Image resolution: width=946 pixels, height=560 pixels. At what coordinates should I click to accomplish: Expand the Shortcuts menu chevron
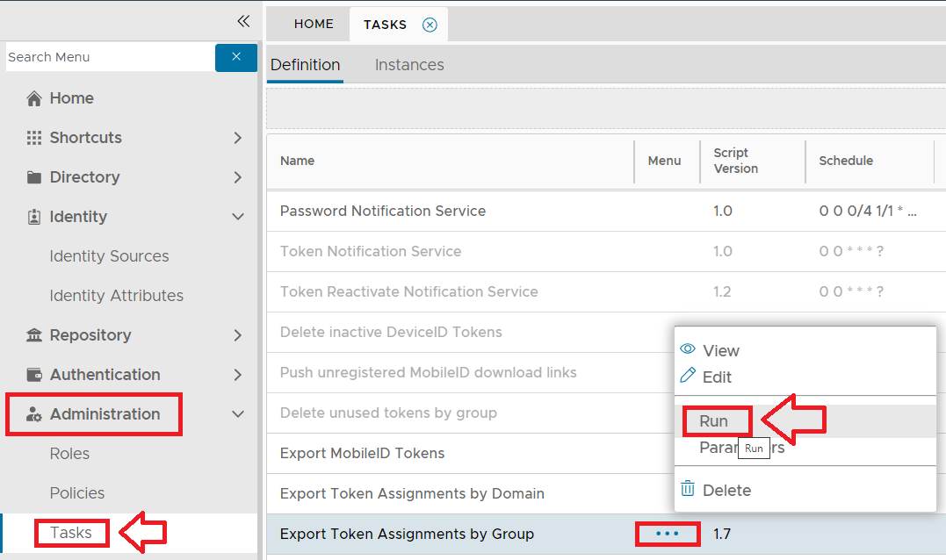point(238,138)
